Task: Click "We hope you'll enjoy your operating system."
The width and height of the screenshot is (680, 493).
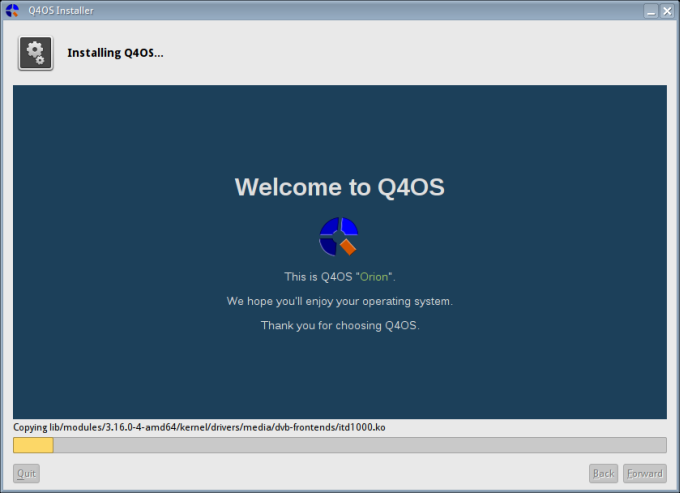Action: (340, 301)
